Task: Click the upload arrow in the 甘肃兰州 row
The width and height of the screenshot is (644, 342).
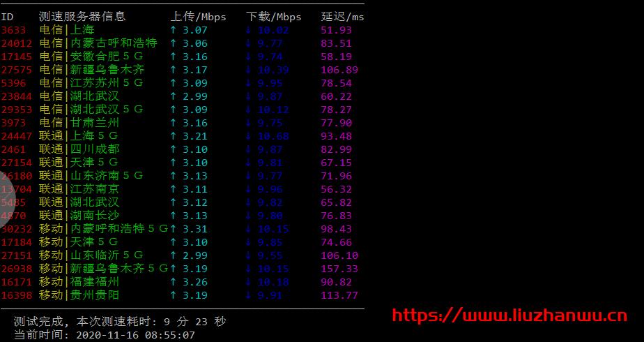Action: click(173, 123)
